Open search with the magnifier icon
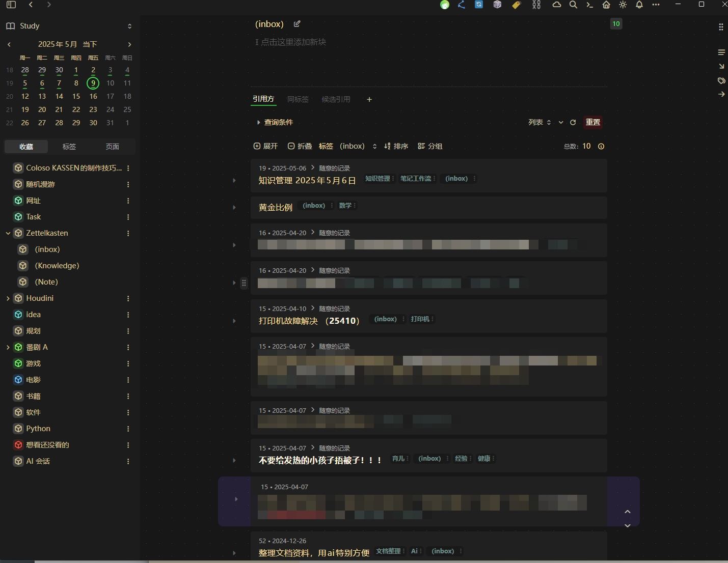 tap(573, 5)
